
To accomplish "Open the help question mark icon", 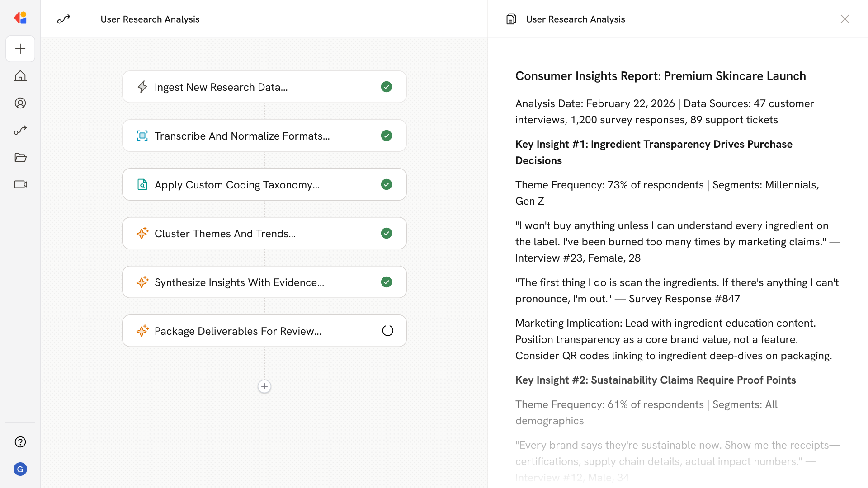I will [x=20, y=442].
